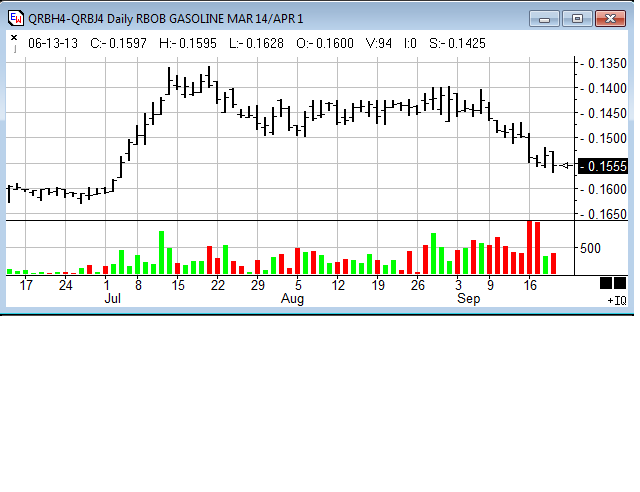
Task: Click the low value L:-0.1628
Action: [256, 43]
